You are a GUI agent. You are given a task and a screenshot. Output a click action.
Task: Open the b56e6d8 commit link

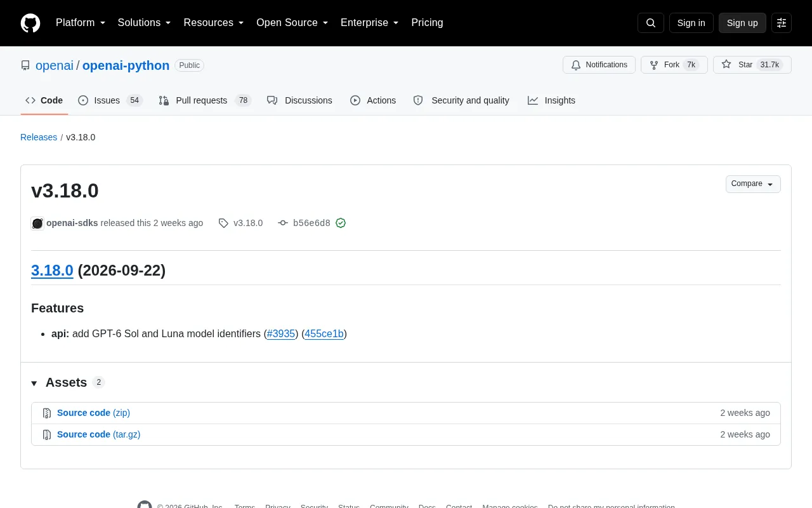[311, 223]
